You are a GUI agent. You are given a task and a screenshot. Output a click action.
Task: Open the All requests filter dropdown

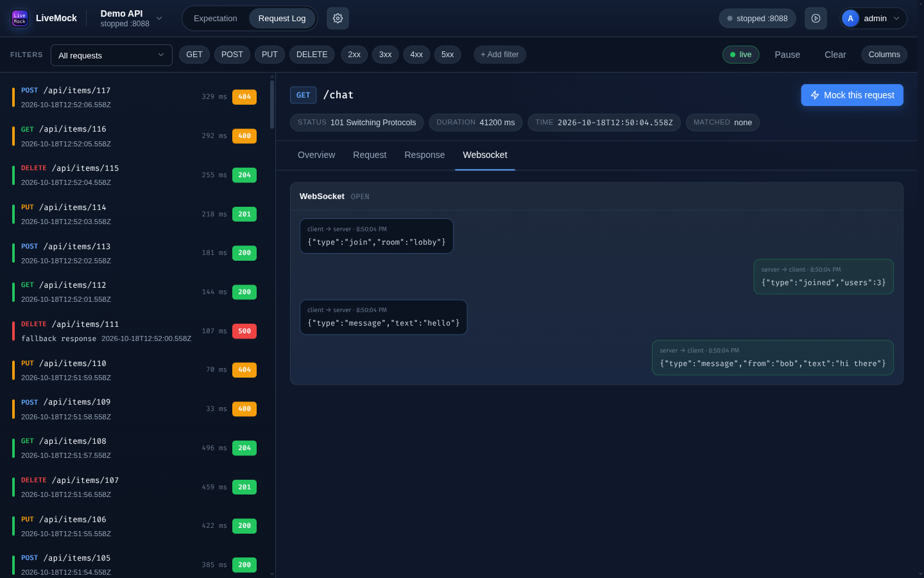(x=112, y=55)
